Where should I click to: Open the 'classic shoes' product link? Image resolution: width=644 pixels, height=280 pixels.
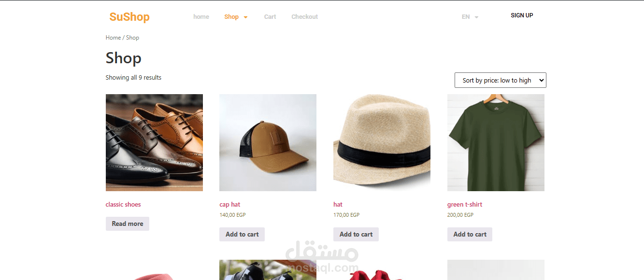coord(123,204)
